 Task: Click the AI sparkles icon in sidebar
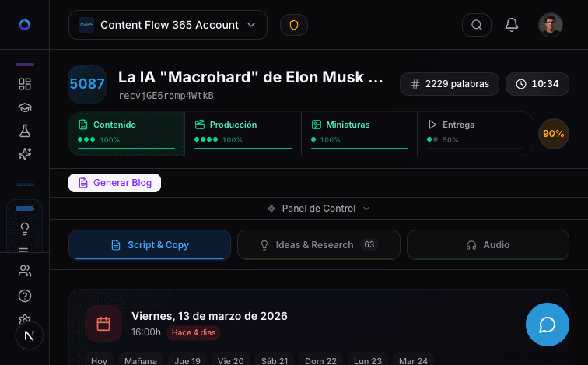coord(25,154)
